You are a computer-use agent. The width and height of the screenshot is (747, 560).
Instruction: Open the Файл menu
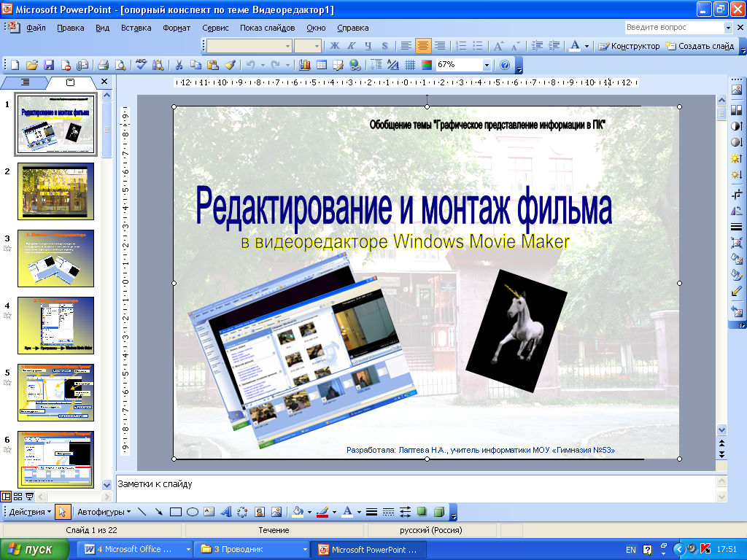click(36, 28)
